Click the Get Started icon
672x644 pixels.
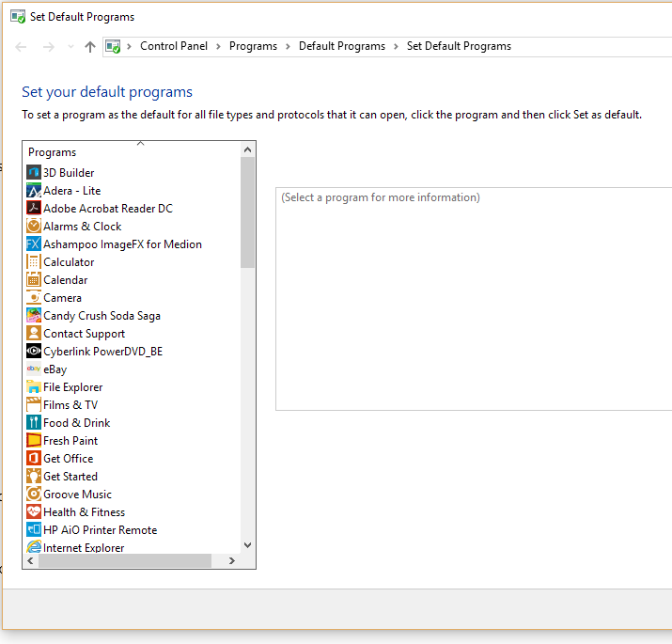[x=34, y=476]
